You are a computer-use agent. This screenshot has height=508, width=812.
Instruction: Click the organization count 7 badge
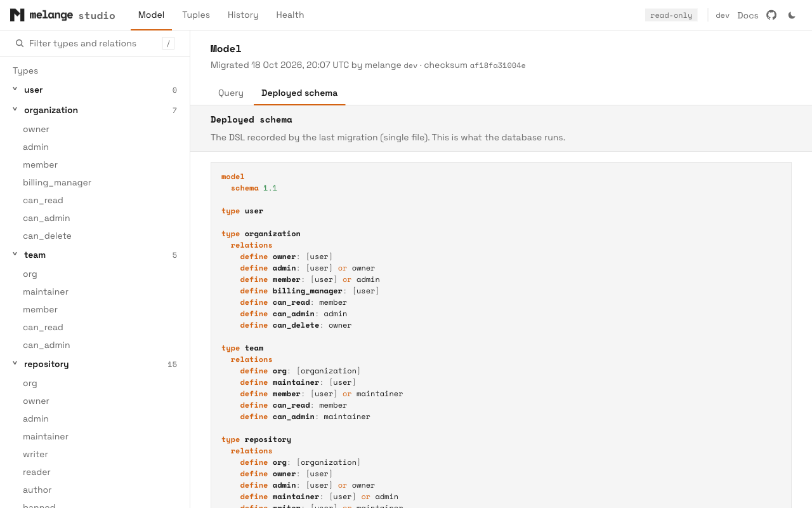click(x=174, y=110)
